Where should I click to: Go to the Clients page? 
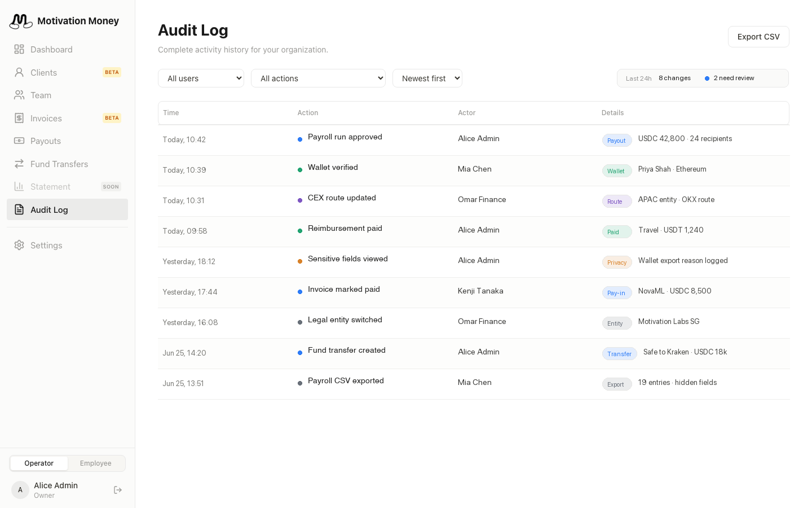pos(67,72)
